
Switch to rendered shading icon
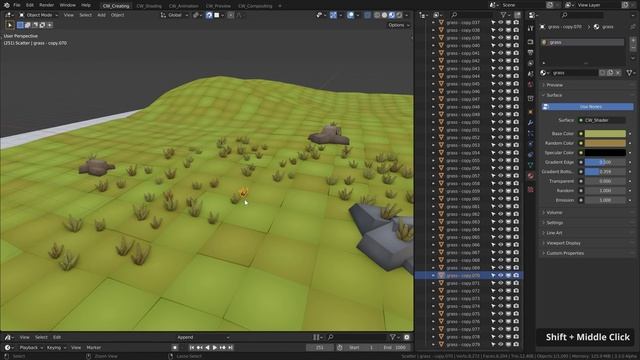[x=399, y=15]
